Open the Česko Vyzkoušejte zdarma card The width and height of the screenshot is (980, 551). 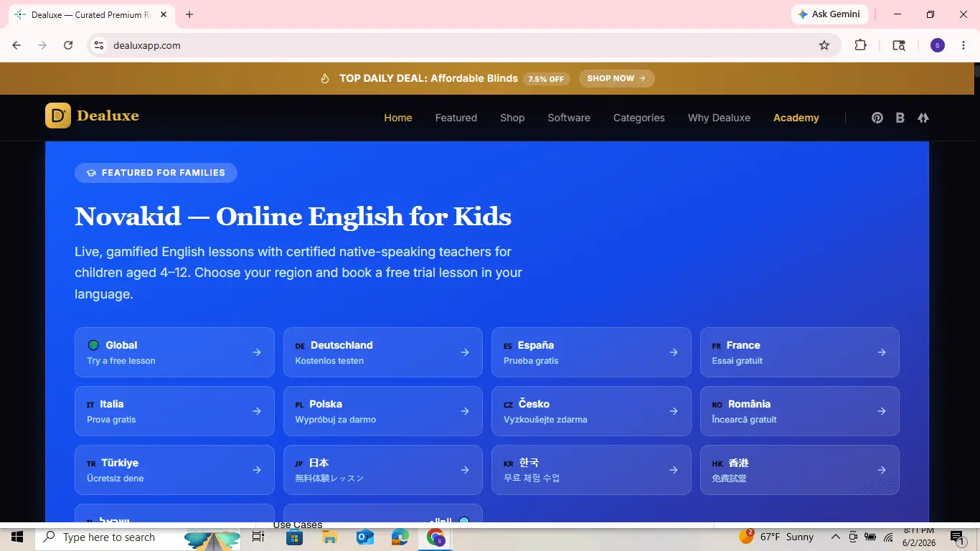click(591, 411)
